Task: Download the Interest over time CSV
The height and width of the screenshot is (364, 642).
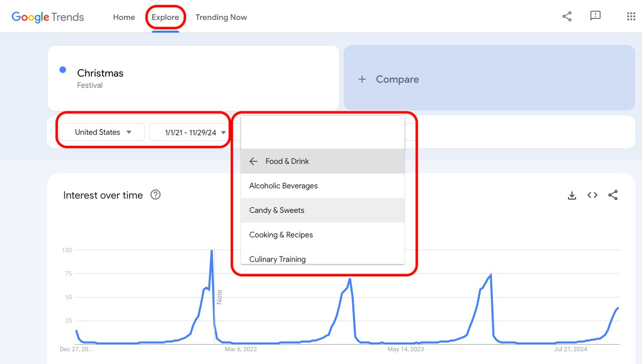Action: pyautogui.click(x=572, y=195)
